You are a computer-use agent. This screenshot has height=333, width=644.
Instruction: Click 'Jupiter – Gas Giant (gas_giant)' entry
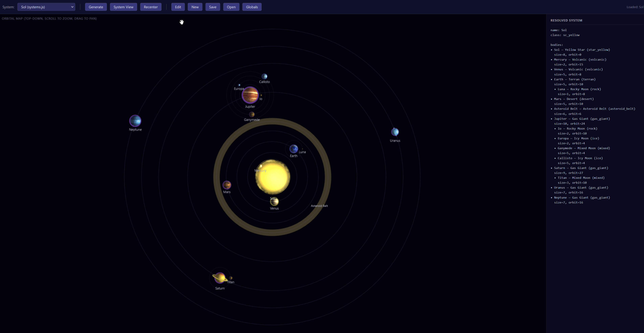(x=582, y=119)
